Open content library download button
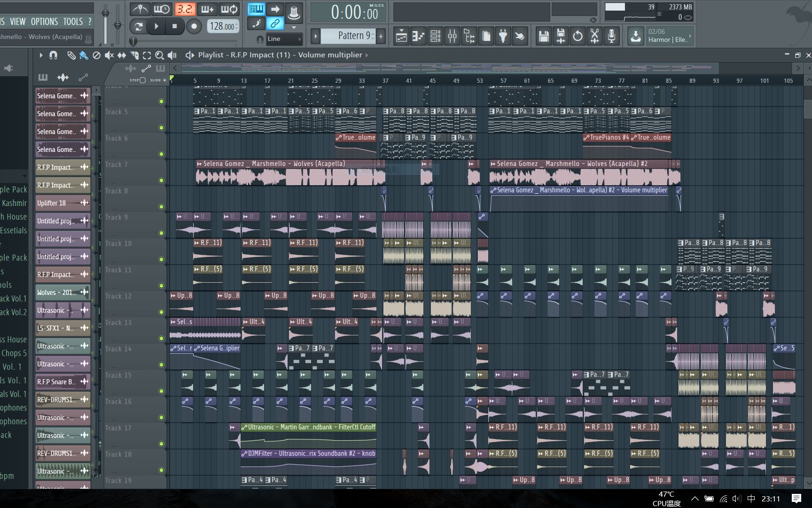The height and width of the screenshot is (508, 812). click(635, 36)
